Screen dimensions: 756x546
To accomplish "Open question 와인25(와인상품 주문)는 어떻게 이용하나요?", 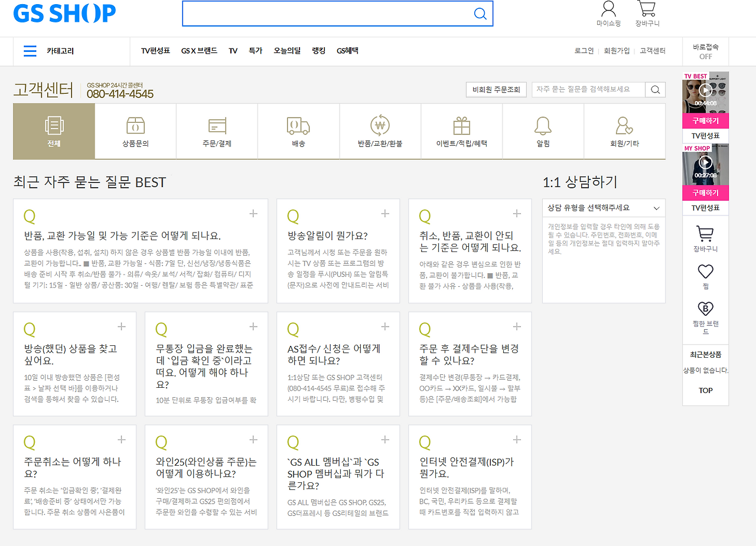I will (x=206, y=467).
